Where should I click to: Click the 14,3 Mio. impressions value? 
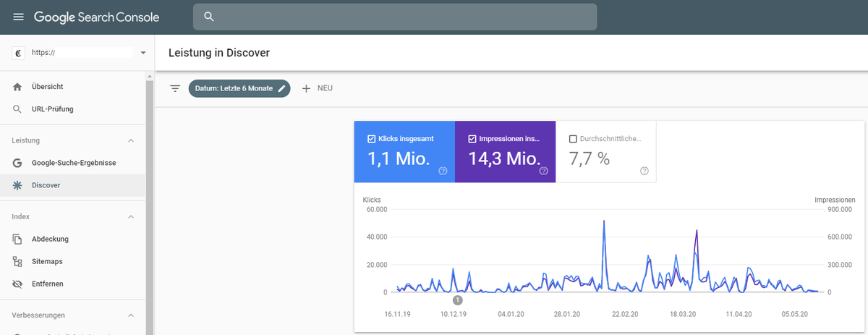tap(505, 159)
